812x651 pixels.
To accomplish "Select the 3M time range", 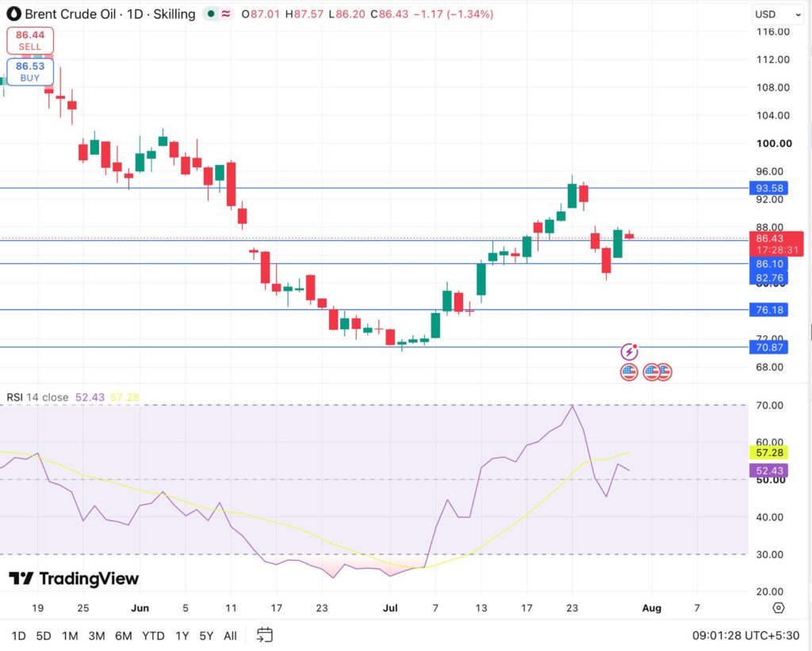I will tap(97, 635).
